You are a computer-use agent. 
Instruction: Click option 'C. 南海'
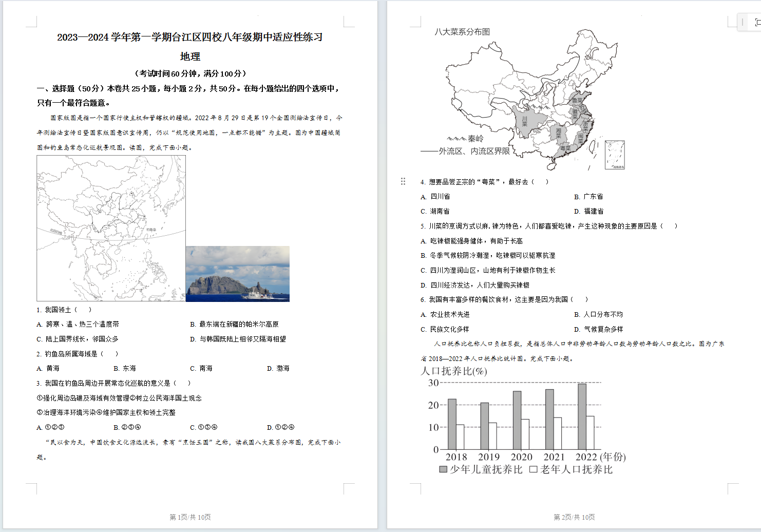[201, 368]
